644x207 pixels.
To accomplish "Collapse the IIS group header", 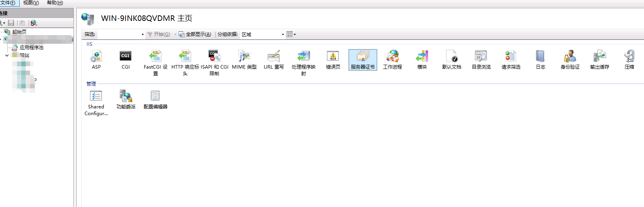I will [x=89, y=44].
